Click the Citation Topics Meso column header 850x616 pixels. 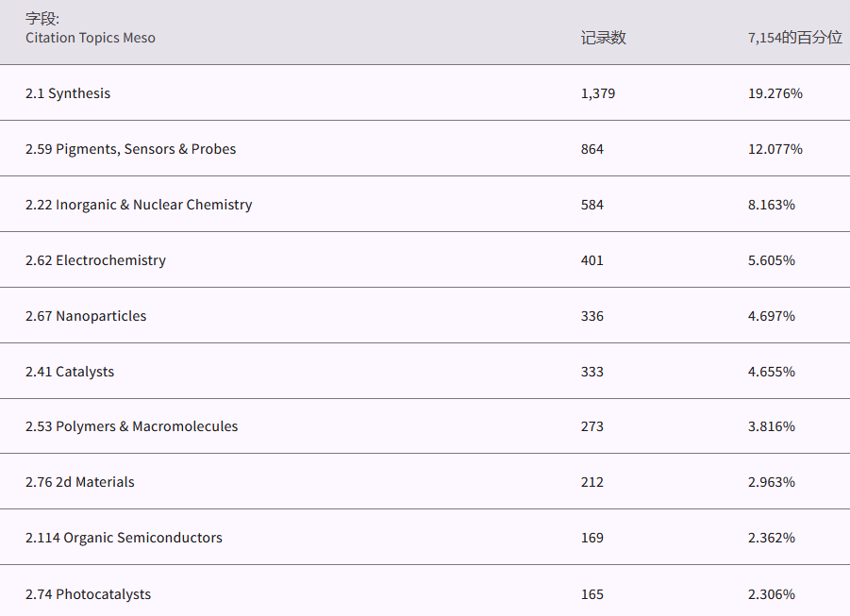tap(91, 38)
